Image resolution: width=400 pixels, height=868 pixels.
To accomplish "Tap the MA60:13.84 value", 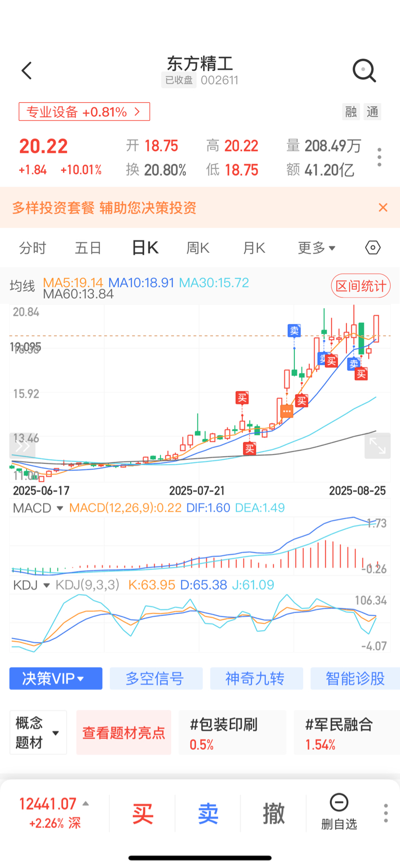I will point(78,294).
